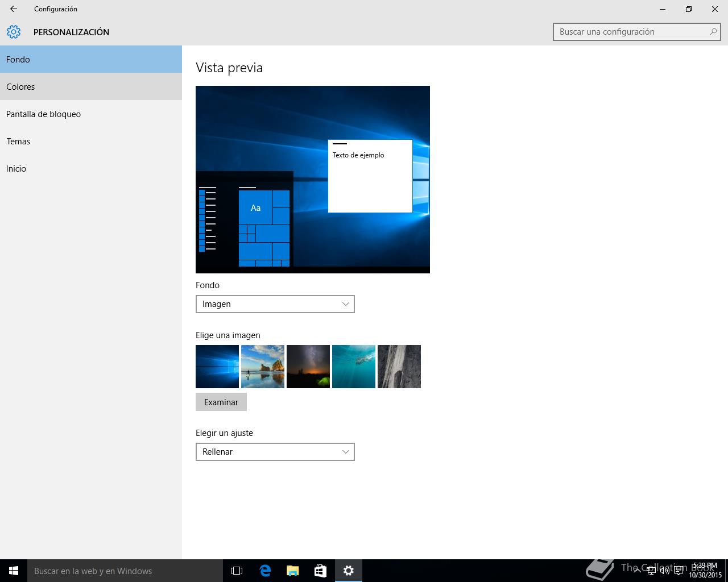Click the Personalización gear icon

coord(14,32)
